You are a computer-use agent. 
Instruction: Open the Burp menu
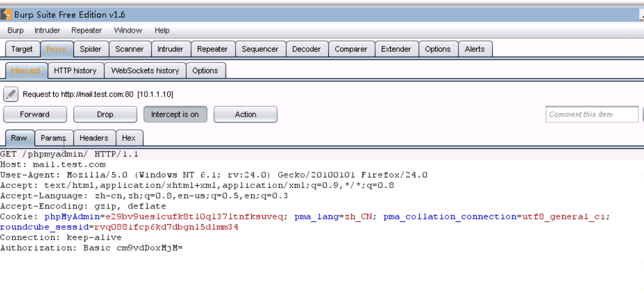click(x=16, y=31)
